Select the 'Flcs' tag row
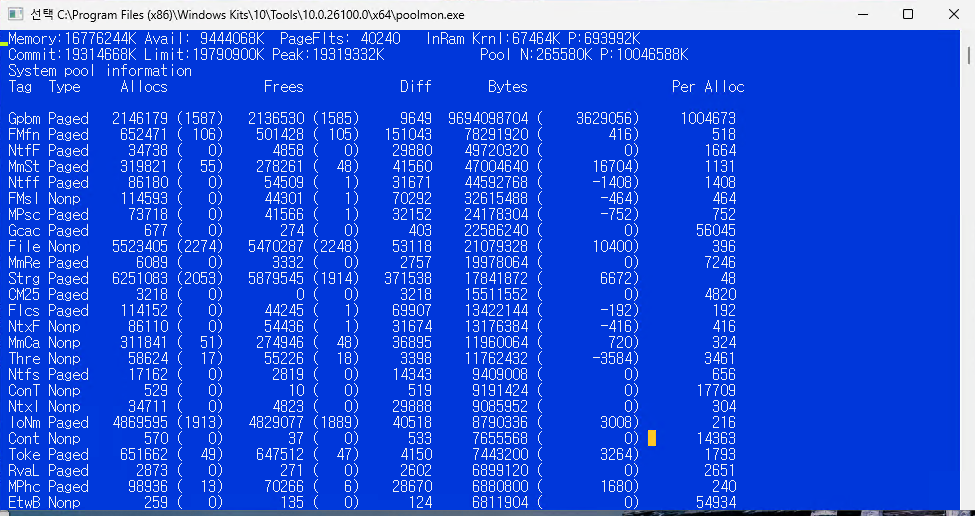Image resolution: width=975 pixels, height=516 pixels. tap(372, 311)
